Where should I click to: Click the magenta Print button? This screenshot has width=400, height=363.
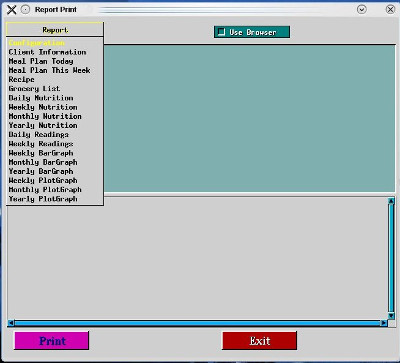[52, 341]
